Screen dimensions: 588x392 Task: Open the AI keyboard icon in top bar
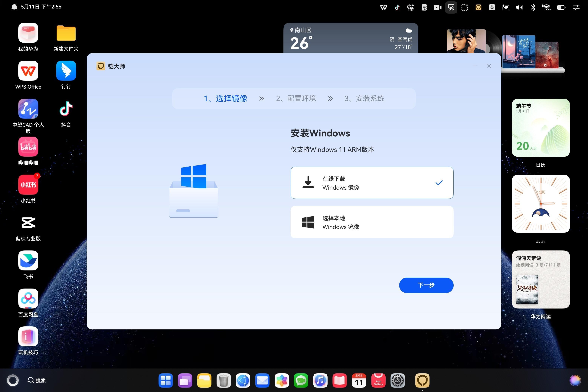[505, 8]
